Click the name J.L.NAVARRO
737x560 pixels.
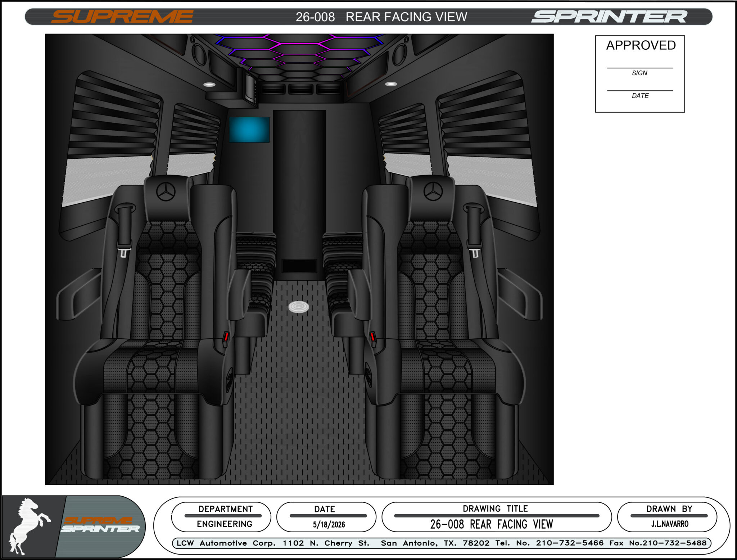pyautogui.click(x=670, y=524)
